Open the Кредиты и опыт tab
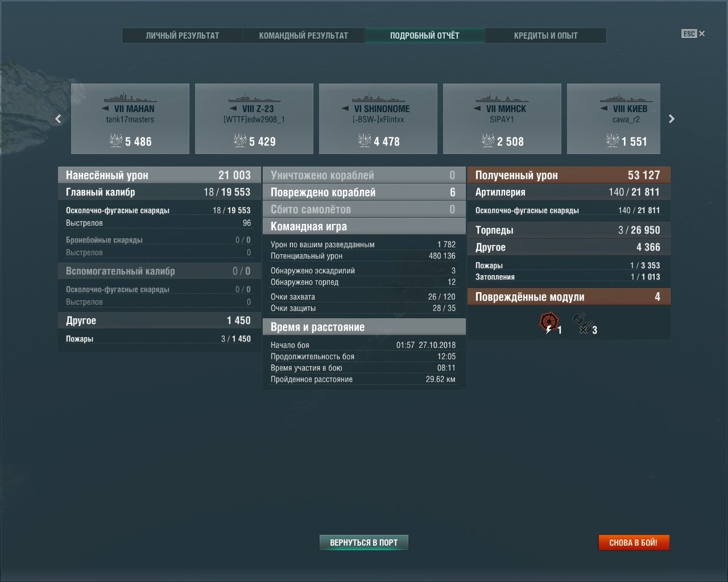 point(546,35)
